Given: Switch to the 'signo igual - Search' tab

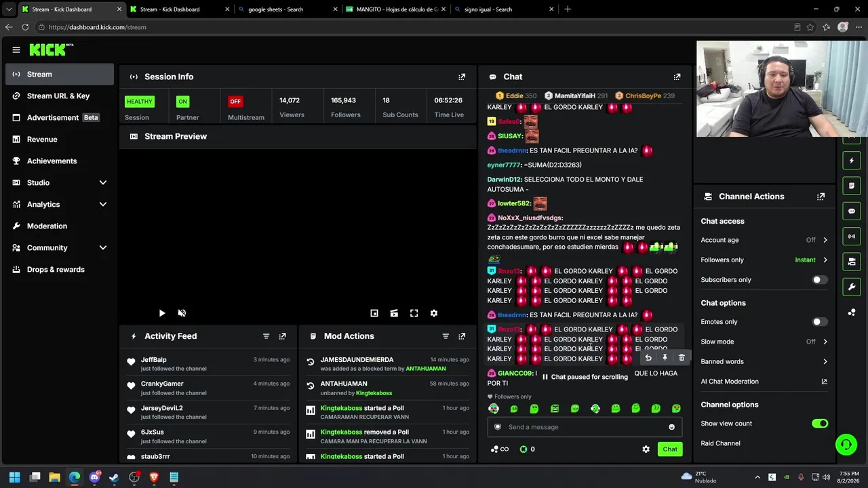Looking at the screenshot, I should (x=502, y=9).
